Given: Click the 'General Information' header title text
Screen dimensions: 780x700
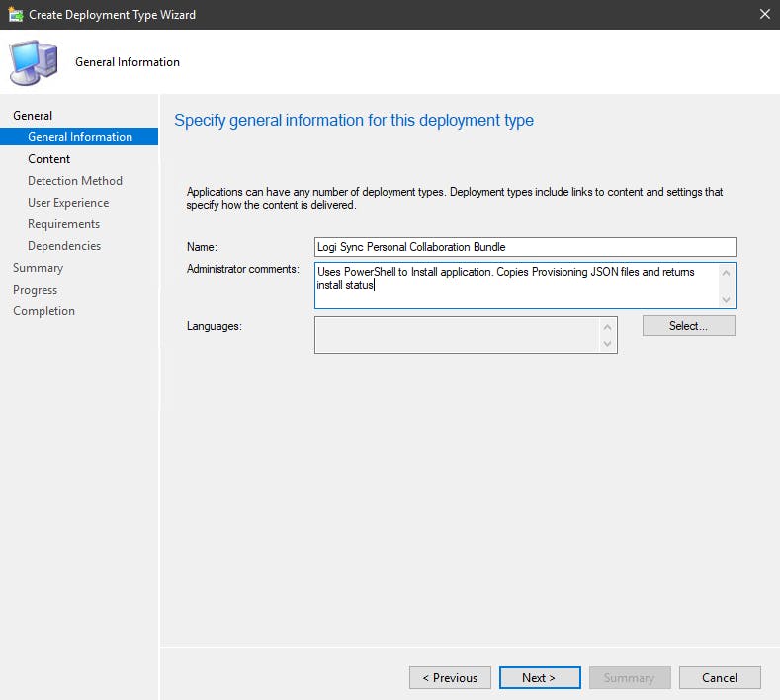Looking at the screenshot, I should [x=128, y=62].
